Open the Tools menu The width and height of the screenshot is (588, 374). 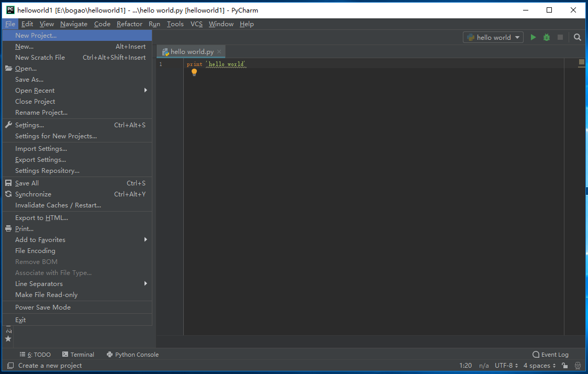point(175,24)
